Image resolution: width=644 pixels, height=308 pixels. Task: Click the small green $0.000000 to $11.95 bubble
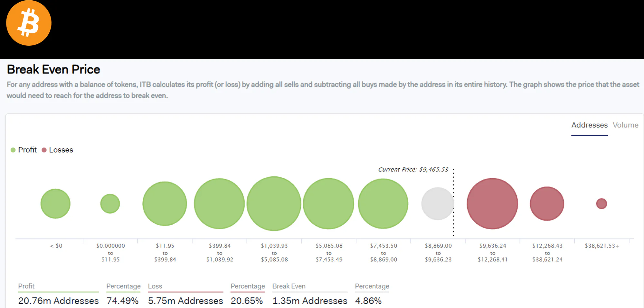(110, 204)
